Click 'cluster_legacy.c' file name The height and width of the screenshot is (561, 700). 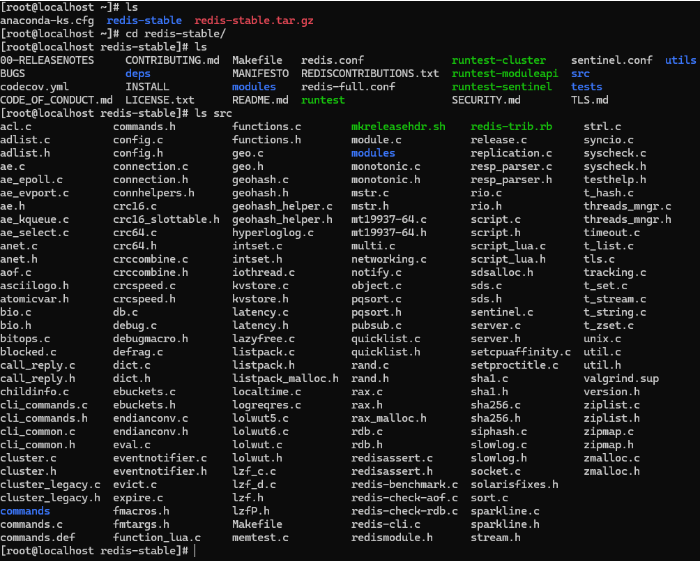pos(50,485)
